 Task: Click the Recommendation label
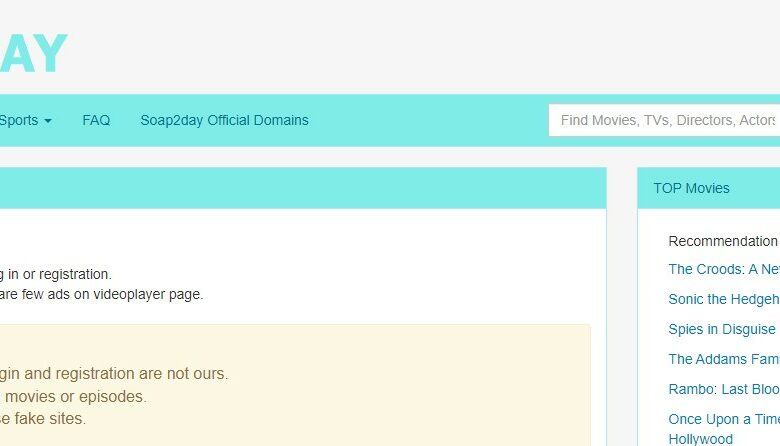(723, 241)
